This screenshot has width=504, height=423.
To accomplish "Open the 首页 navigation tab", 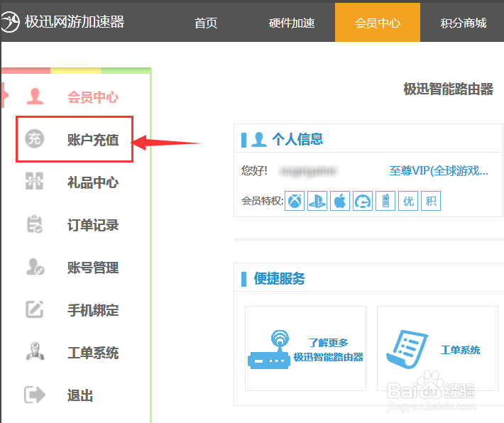I will [x=206, y=23].
